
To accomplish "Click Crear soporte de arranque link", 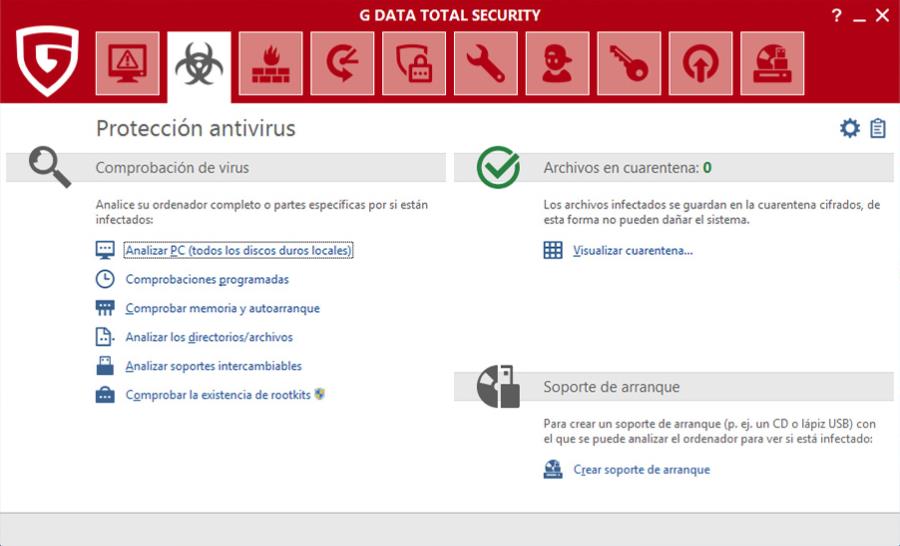I will [642, 470].
